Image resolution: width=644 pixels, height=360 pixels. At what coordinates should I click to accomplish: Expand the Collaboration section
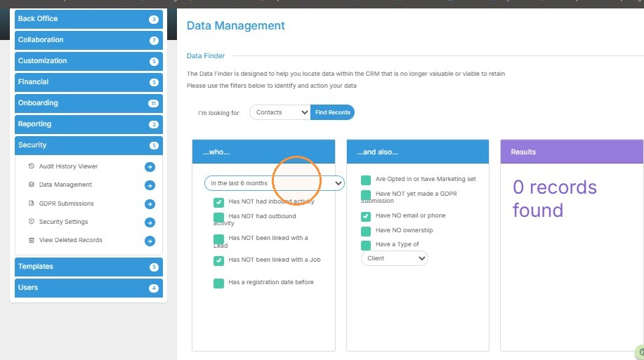[88, 40]
